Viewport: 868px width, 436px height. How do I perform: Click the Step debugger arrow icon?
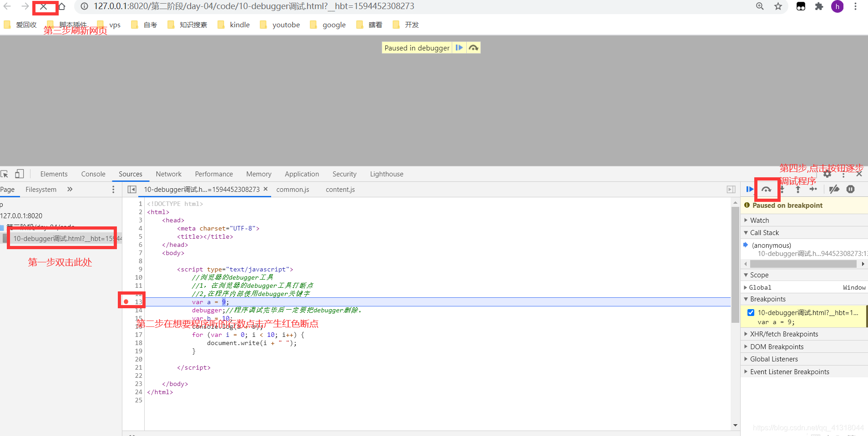(x=813, y=189)
